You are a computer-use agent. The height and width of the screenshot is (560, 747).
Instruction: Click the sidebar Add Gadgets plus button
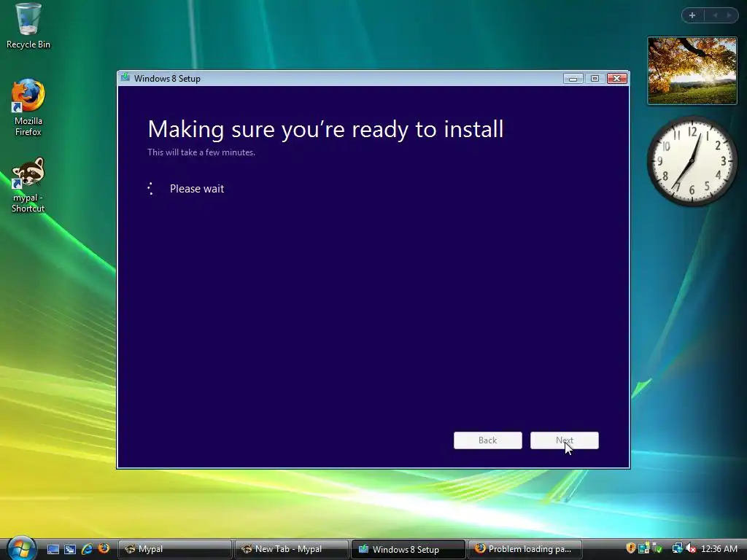(692, 15)
